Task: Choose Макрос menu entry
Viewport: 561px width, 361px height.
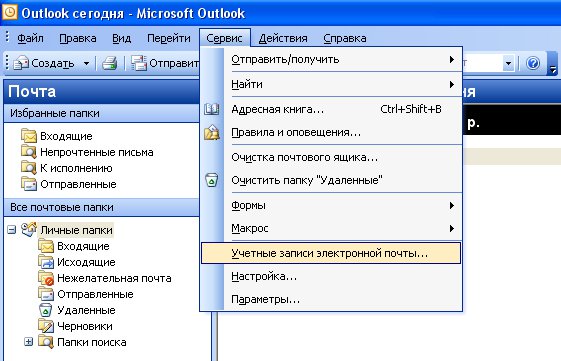Action: 331,228
